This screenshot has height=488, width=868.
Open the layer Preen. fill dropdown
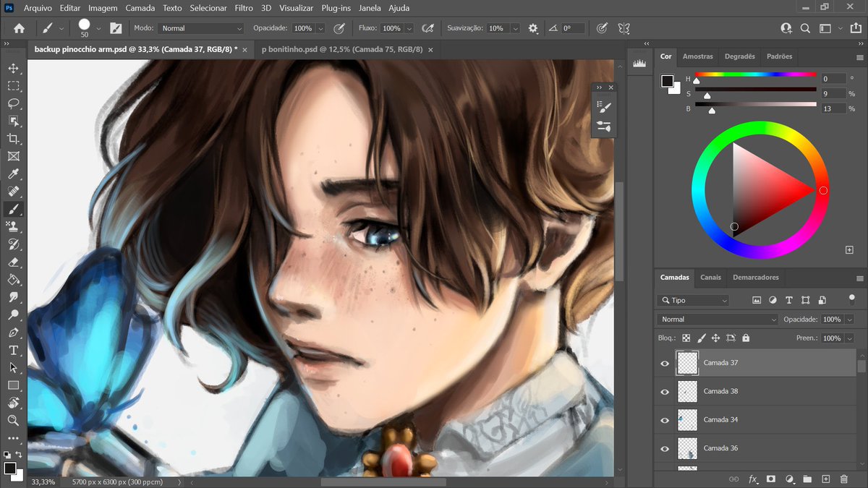click(x=849, y=338)
